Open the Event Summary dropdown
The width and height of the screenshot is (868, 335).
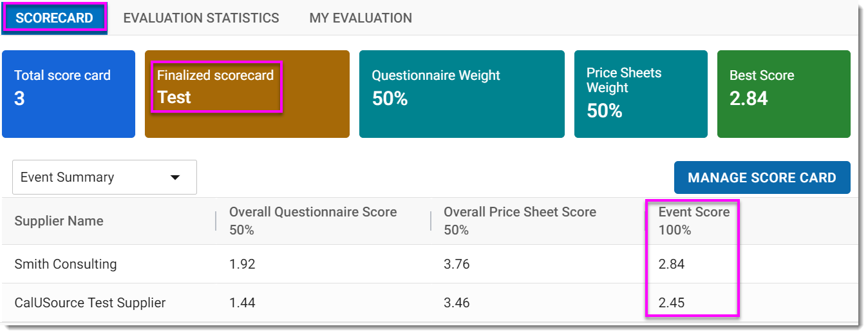(x=97, y=177)
